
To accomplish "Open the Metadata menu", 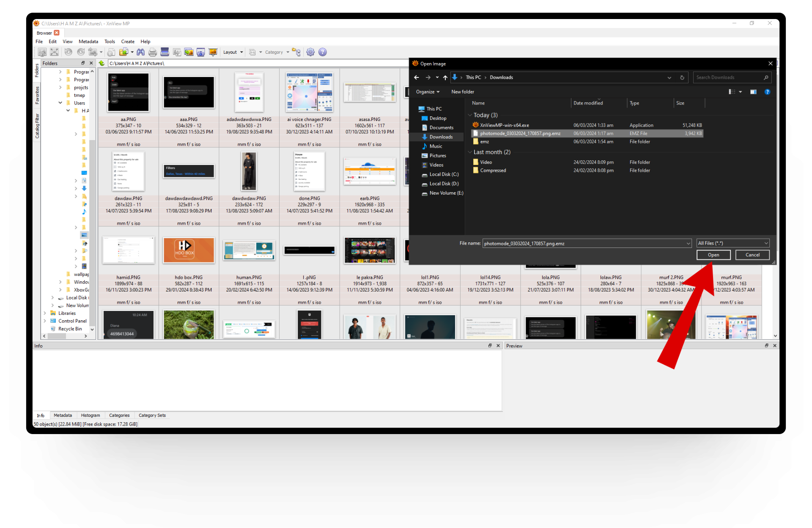I will [88, 41].
